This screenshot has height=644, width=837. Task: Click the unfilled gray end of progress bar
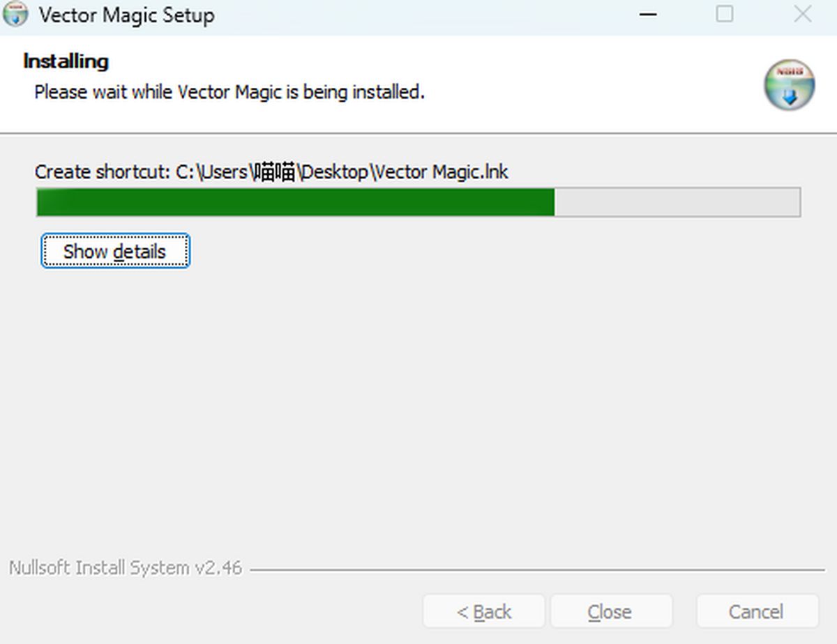pyautogui.click(x=677, y=202)
